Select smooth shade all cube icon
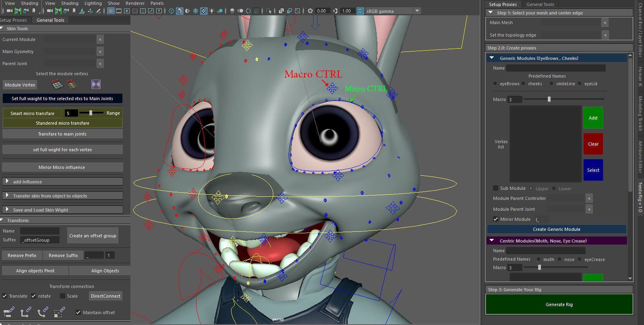This screenshot has width=644, height=325. tap(180, 11)
